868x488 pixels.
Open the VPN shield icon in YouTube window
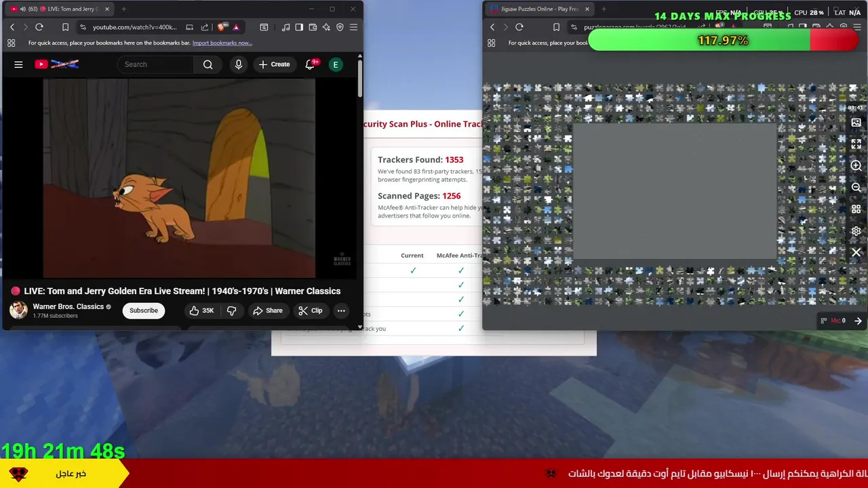tap(340, 27)
